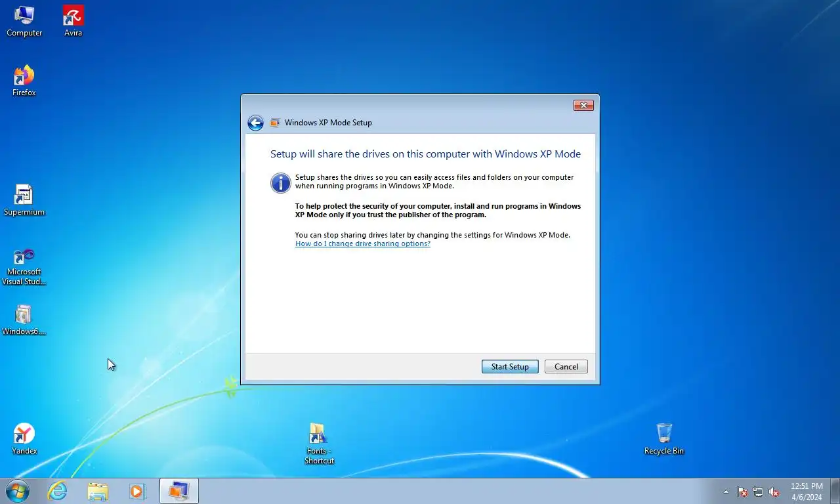This screenshot has width=840, height=504.
Task: Open the Action Center flag icon
Action: (742, 492)
